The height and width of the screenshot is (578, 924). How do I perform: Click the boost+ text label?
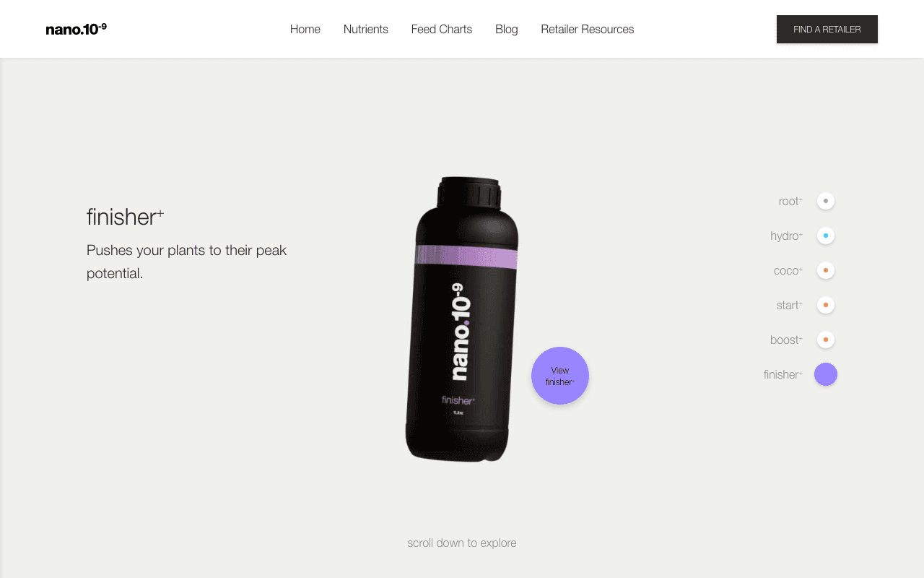(787, 340)
